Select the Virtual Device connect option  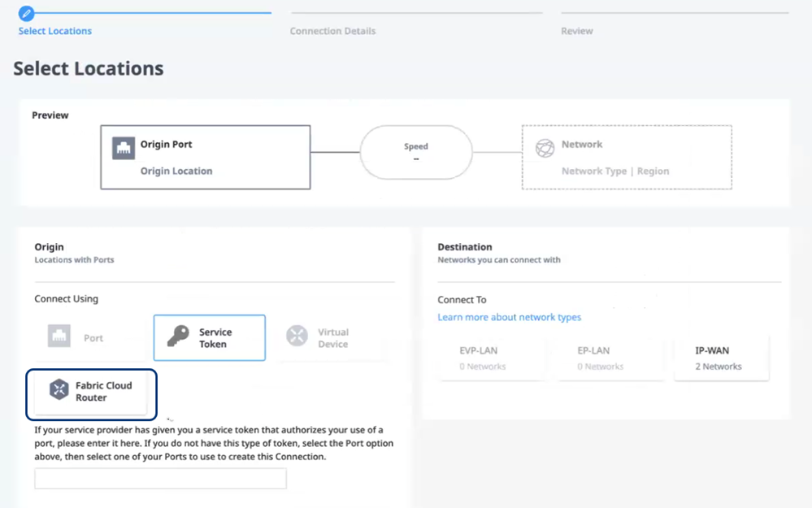329,337
